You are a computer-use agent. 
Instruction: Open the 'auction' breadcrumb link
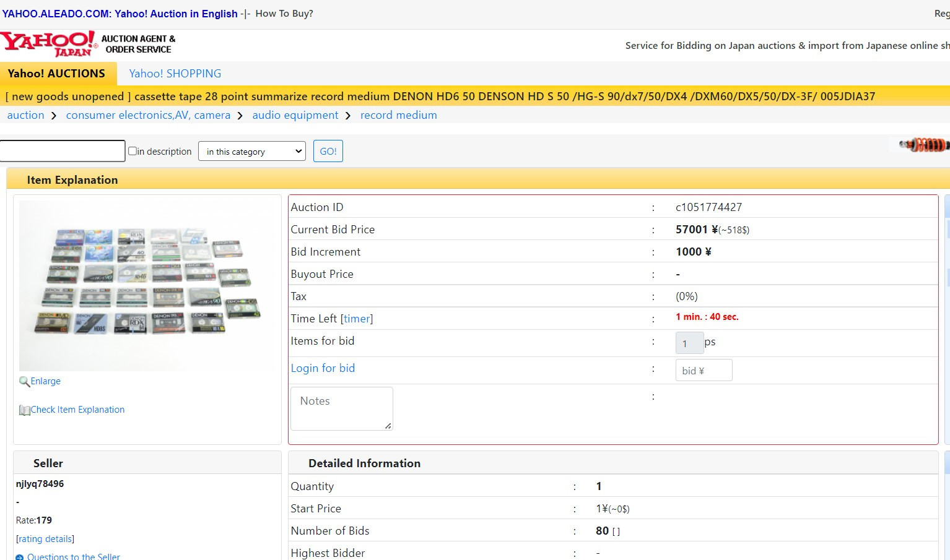(26, 115)
